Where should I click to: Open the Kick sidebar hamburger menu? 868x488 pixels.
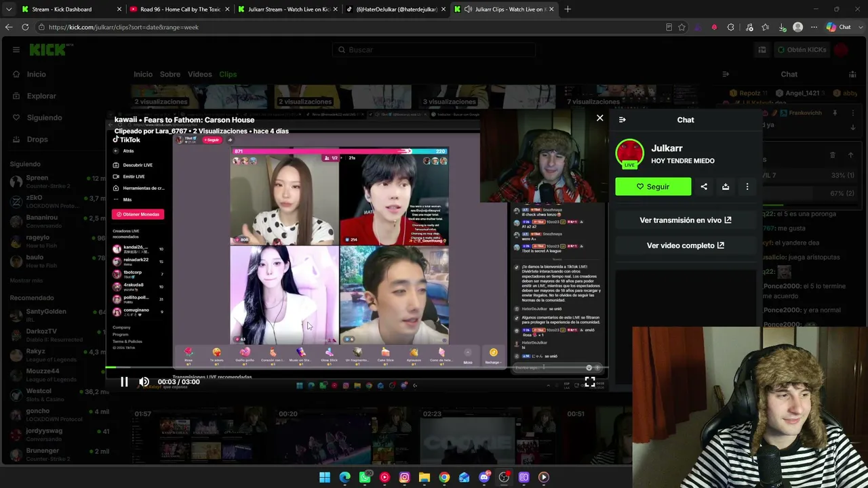[16, 49]
